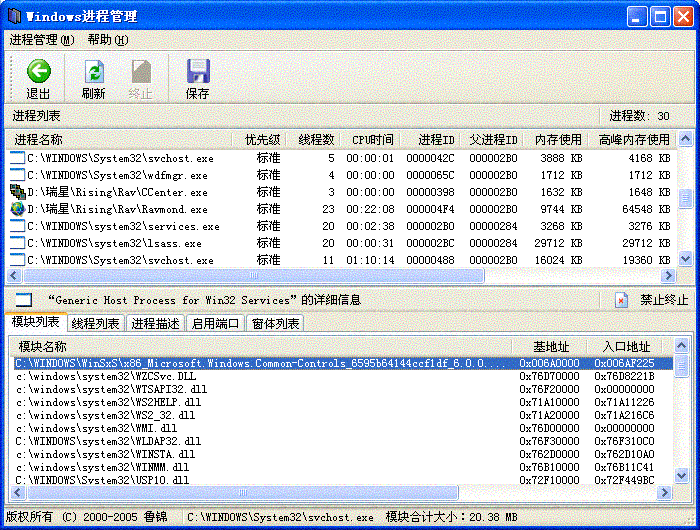This screenshot has width=700, height=530.
Task: Click the greyed Terminate (终止) toolbar icon
Action: click(141, 71)
